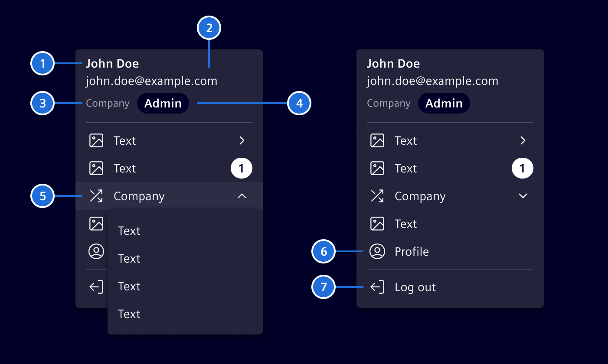Choose the third Text entry in Company submenu

click(185, 286)
